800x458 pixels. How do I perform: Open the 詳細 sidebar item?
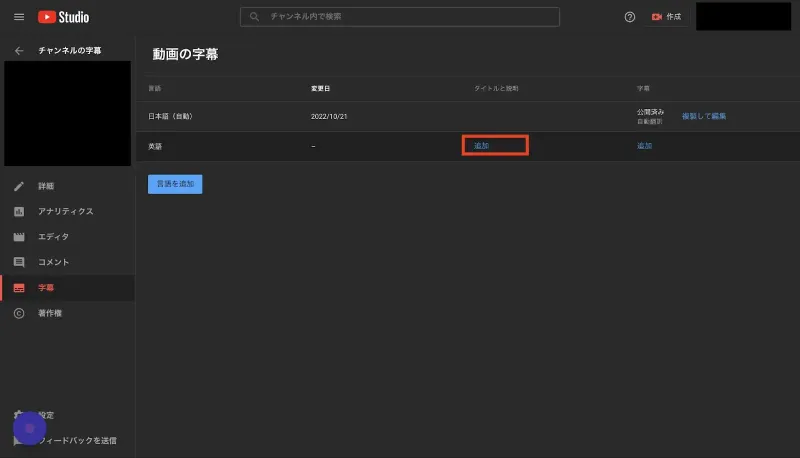point(67,186)
